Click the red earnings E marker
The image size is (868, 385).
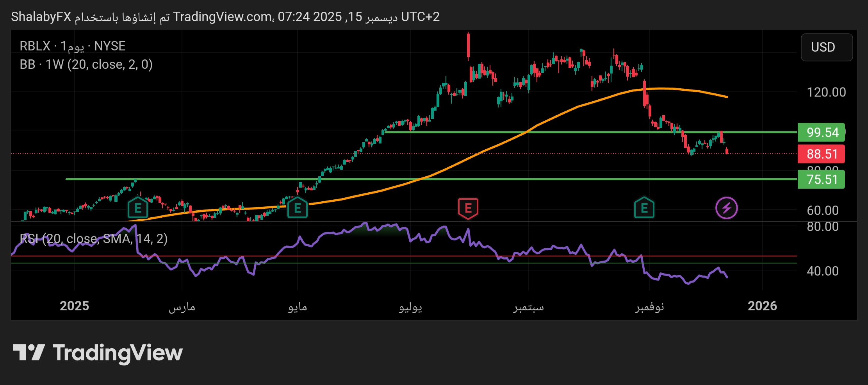pos(468,208)
